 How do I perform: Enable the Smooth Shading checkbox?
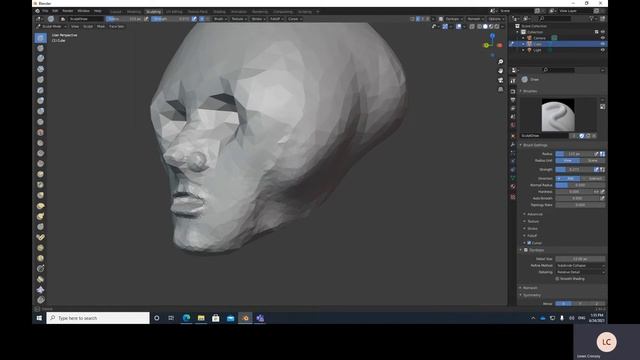pyautogui.click(x=557, y=279)
